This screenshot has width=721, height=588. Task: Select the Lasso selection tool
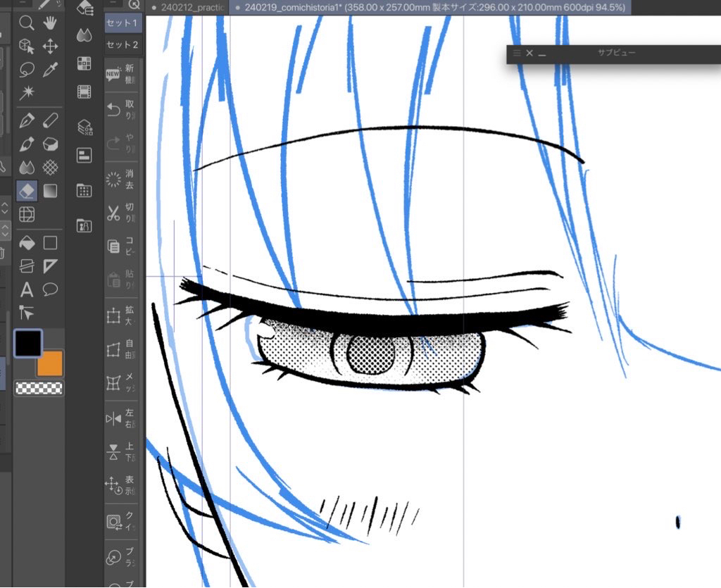coord(27,70)
